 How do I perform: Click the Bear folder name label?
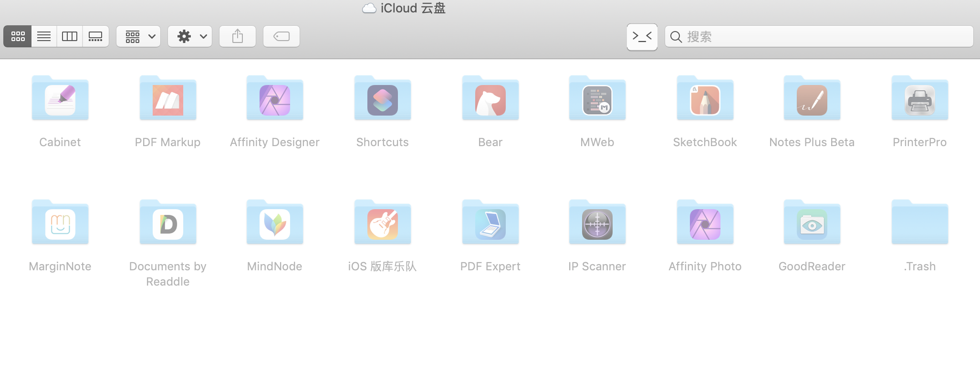tap(490, 142)
